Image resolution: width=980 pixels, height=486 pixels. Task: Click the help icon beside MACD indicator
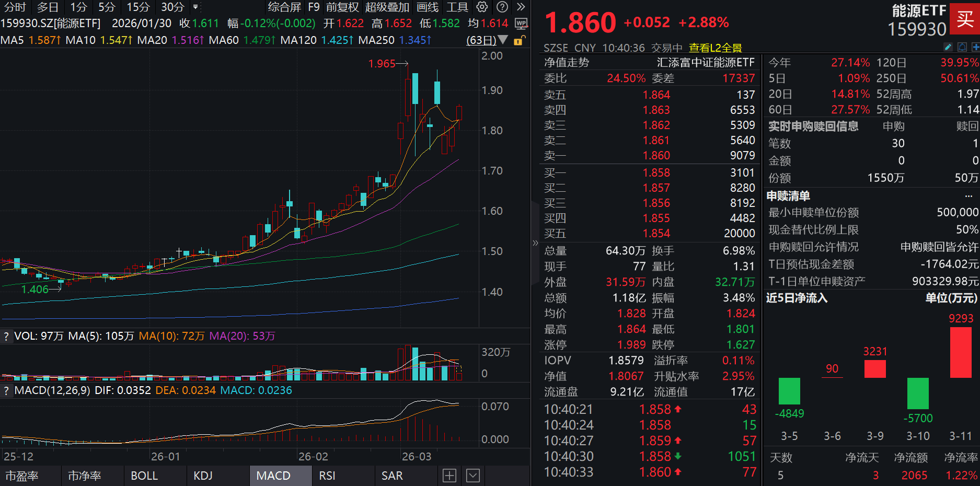point(6,390)
